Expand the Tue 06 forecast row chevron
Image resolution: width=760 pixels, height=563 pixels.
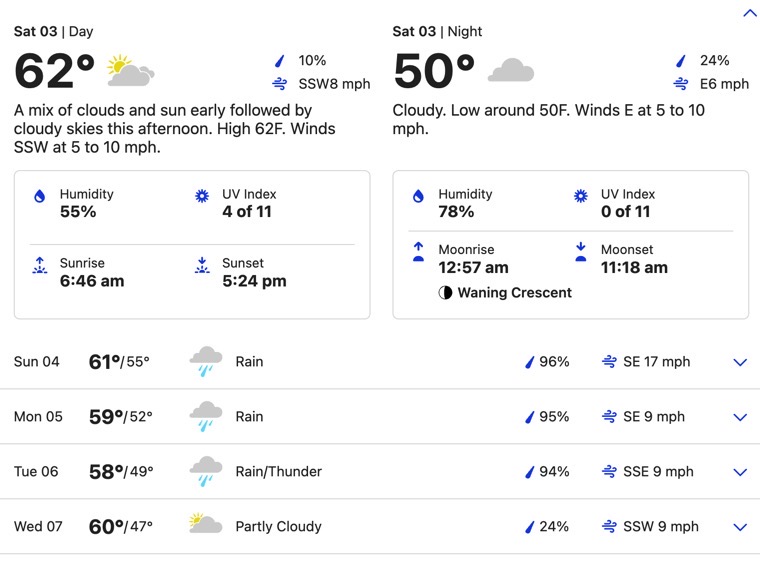[x=740, y=472]
